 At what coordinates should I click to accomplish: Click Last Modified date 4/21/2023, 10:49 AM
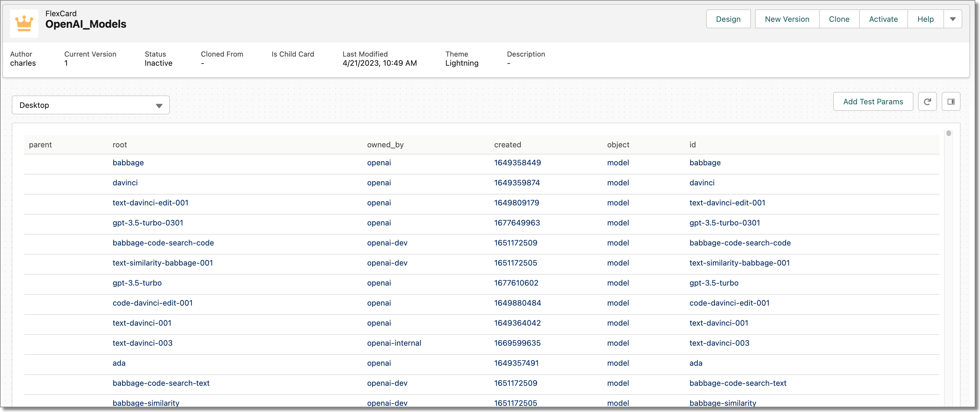coord(380,63)
